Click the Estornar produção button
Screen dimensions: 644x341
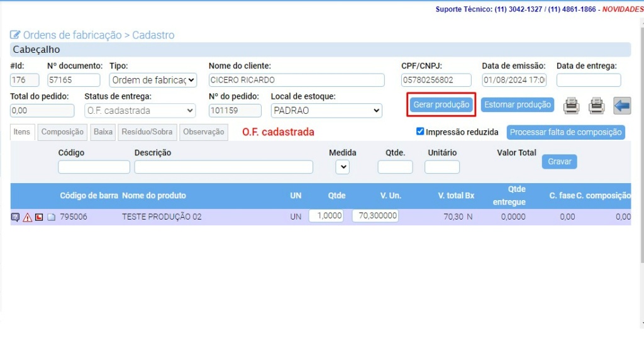pos(518,105)
